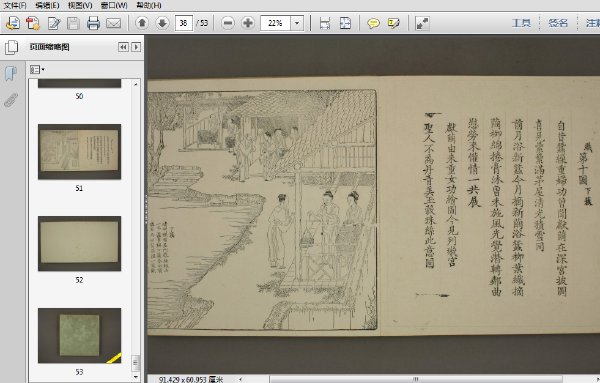
Task: Click thumbnail scrollbar up arrow
Action: 136,84
